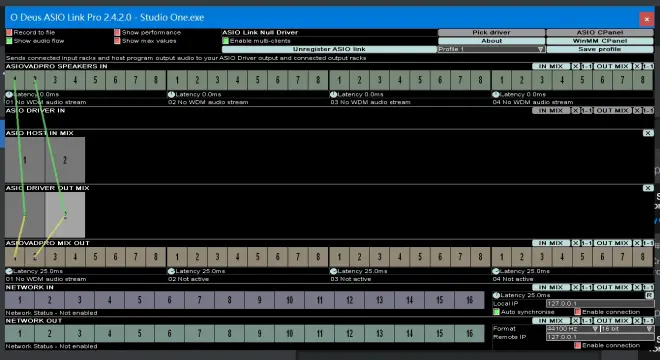Click OUT MIX on ASIOVADPRO MIX OUT row
This screenshot has height=360, width=660.
pos(612,243)
